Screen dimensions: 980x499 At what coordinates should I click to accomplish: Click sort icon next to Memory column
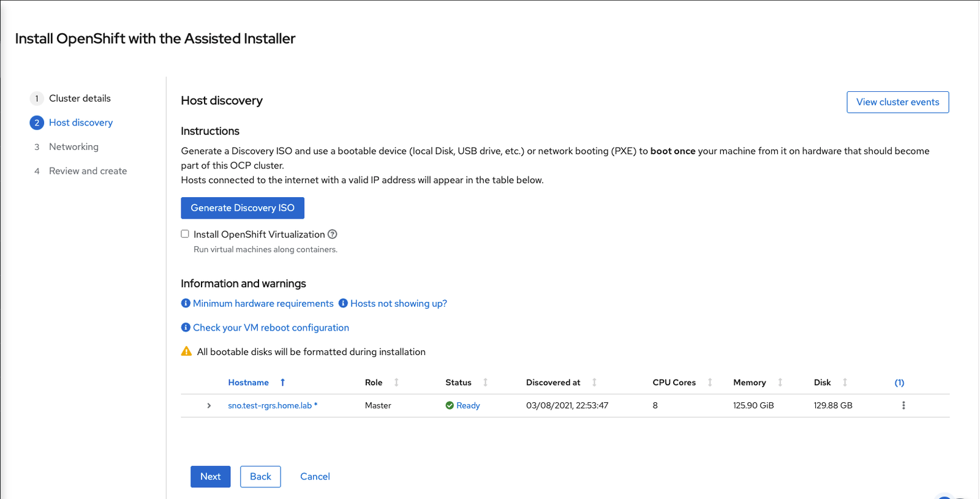(780, 382)
